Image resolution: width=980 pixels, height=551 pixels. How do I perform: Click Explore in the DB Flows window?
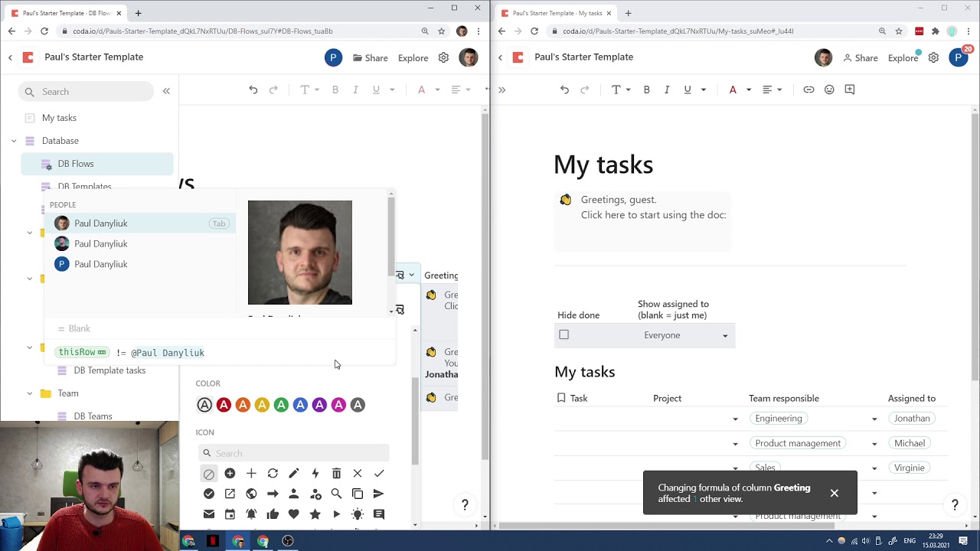pyautogui.click(x=413, y=57)
